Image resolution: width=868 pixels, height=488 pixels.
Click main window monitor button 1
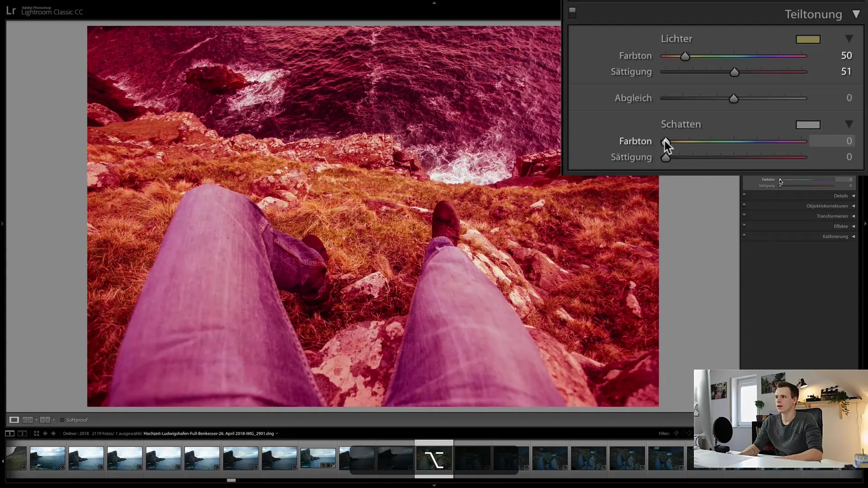(x=9, y=434)
